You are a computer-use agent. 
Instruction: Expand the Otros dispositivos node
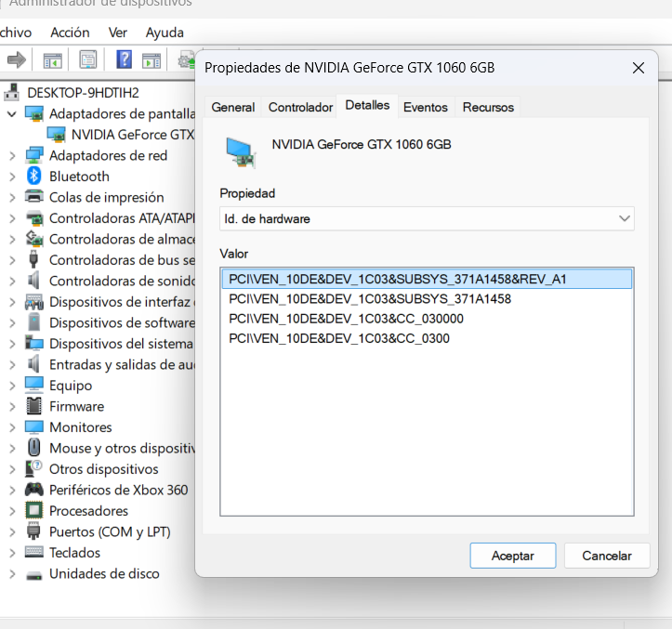point(12,469)
